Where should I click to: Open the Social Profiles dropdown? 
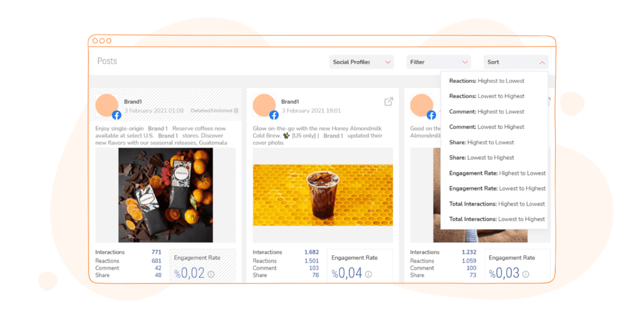(362, 62)
